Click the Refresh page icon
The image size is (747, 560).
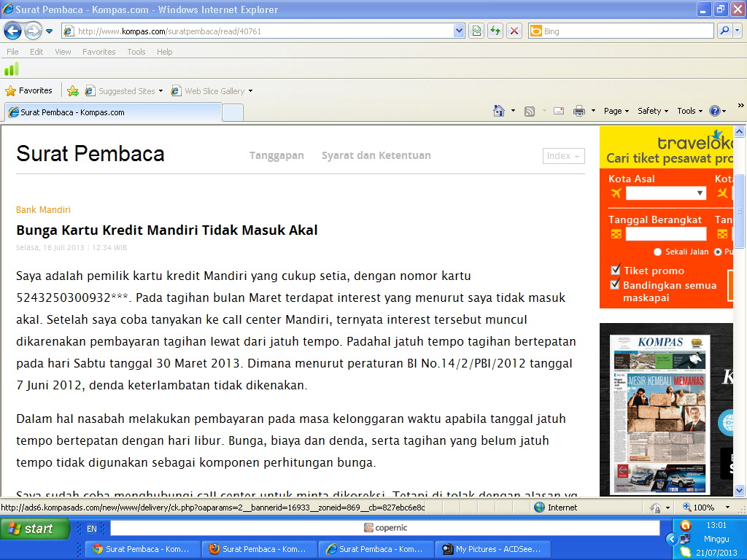(495, 31)
